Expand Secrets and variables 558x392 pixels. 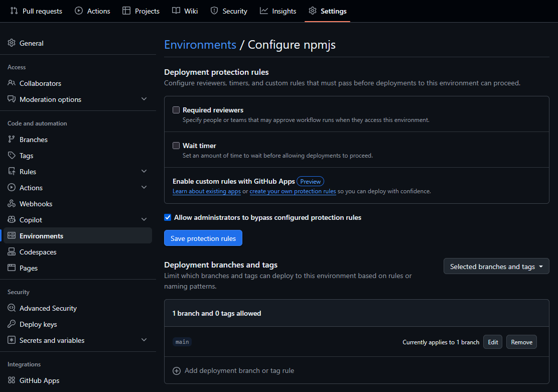pos(144,340)
